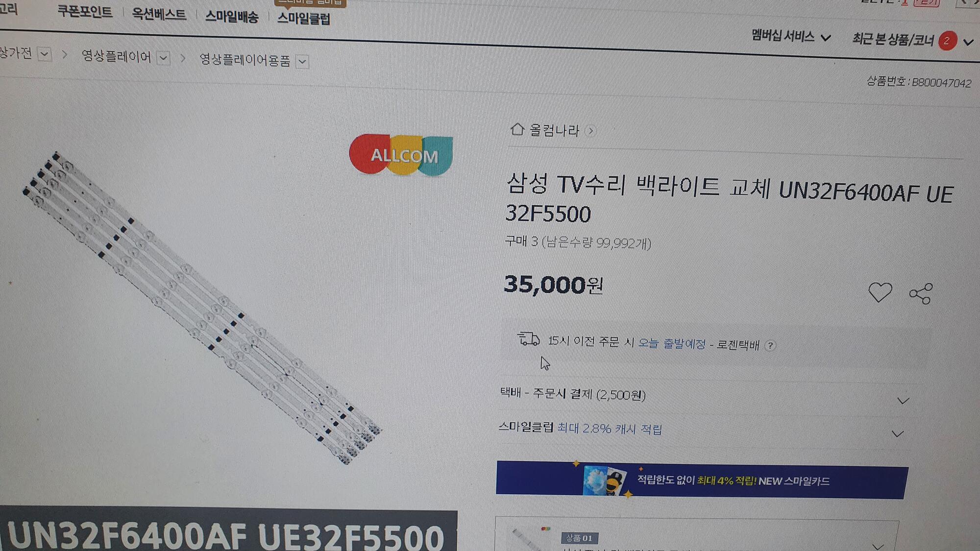Click the red recent-items count badge
Screen dimensions: 980x551
(947, 41)
